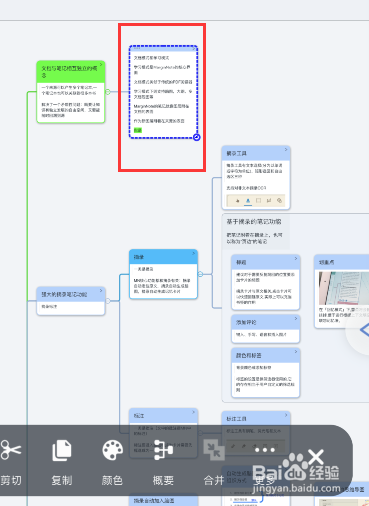The width and height of the screenshot is (369, 506).
Task: Expand the 摘录工具 card chevron
Action: click(286, 150)
